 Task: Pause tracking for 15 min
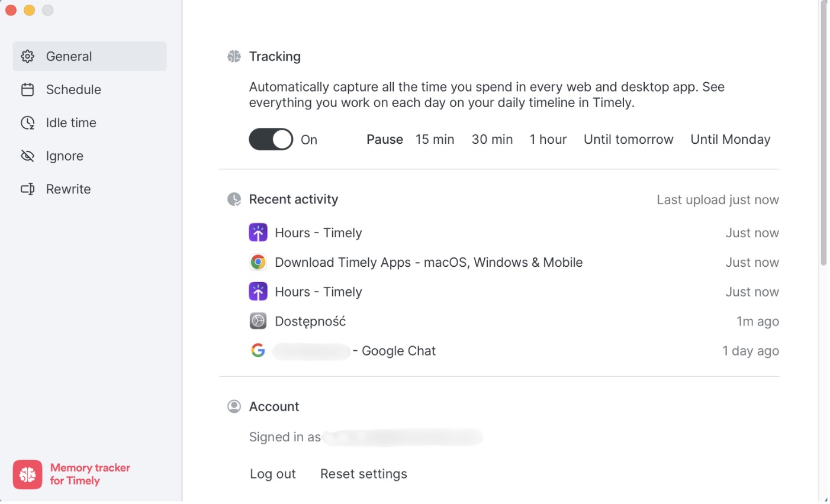coord(435,140)
